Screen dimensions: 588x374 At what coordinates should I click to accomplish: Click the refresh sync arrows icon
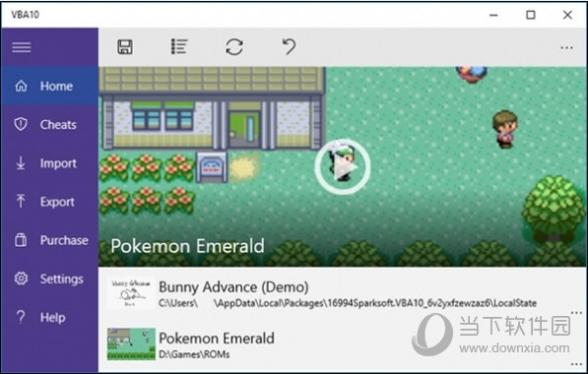click(234, 47)
